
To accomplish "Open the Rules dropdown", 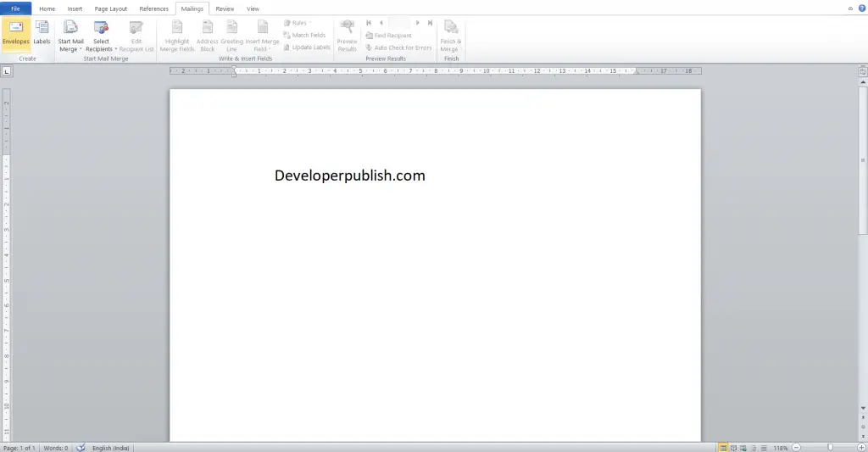I will (298, 23).
